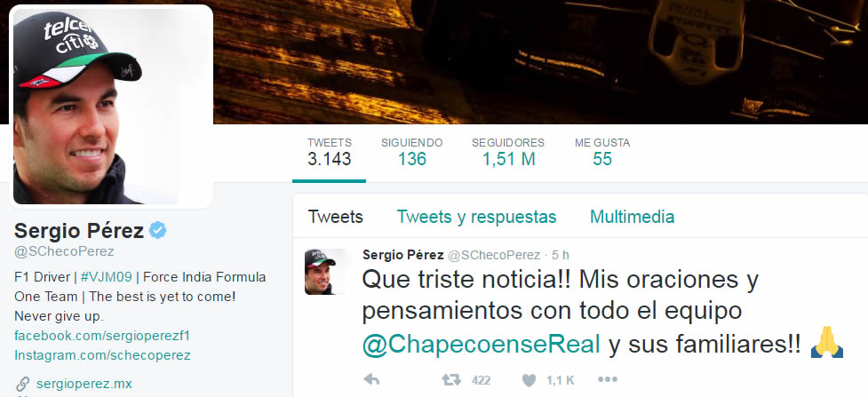The width and height of the screenshot is (868, 397).
Task: Open the sergioperez.mx website link
Action: (x=84, y=384)
